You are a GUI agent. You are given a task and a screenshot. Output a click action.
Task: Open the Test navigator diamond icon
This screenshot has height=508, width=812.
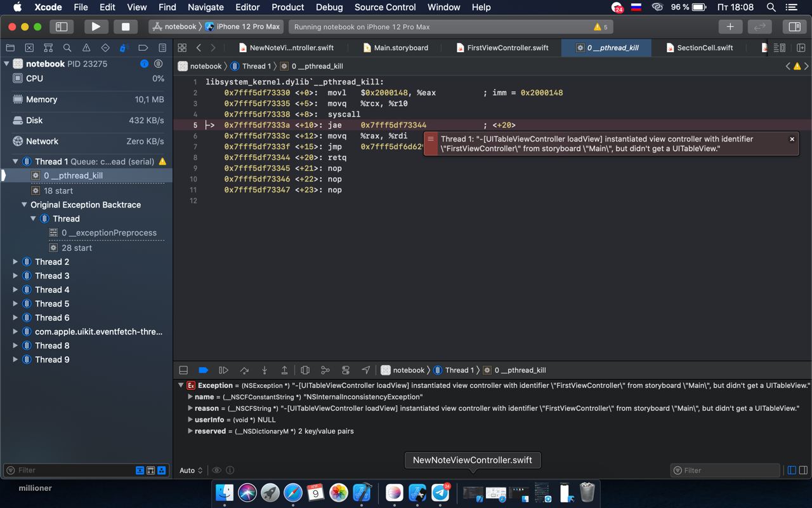(105, 48)
